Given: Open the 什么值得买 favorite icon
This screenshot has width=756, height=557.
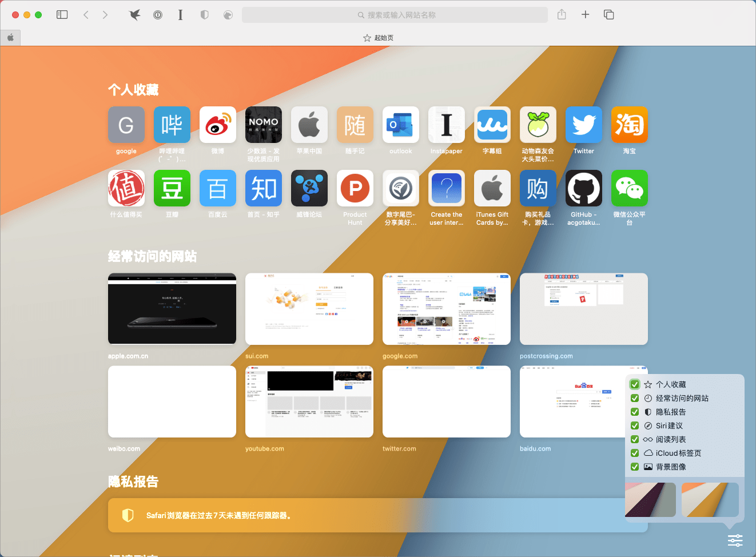Looking at the screenshot, I should point(126,188).
